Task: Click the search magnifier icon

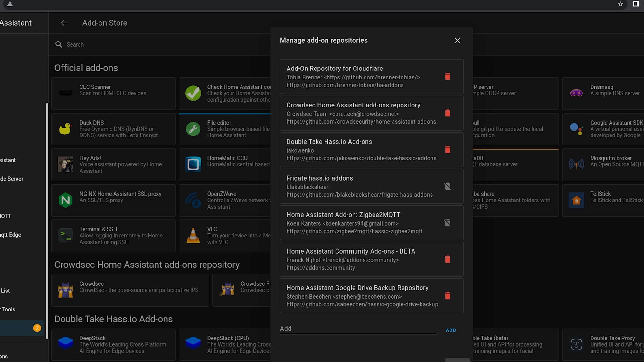Action: [x=59, y=44]
